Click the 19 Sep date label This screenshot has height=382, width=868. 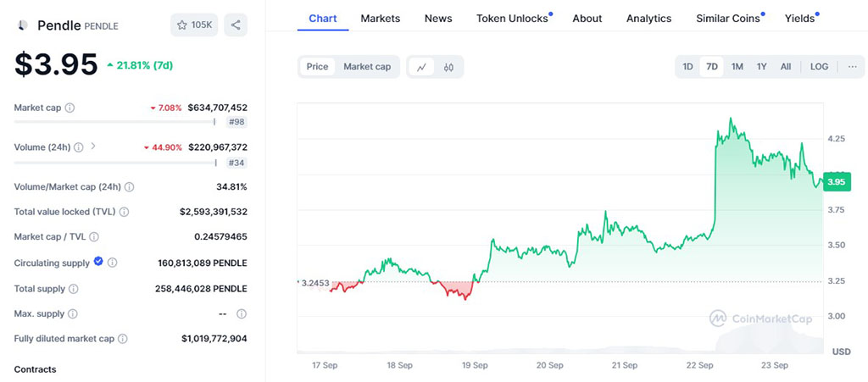475,365
